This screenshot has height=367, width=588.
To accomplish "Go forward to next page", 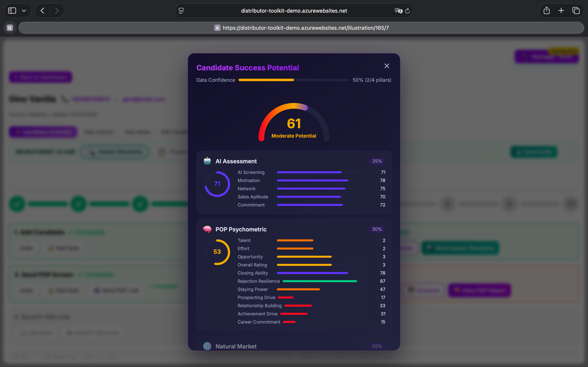I will [x=57, y=11].
